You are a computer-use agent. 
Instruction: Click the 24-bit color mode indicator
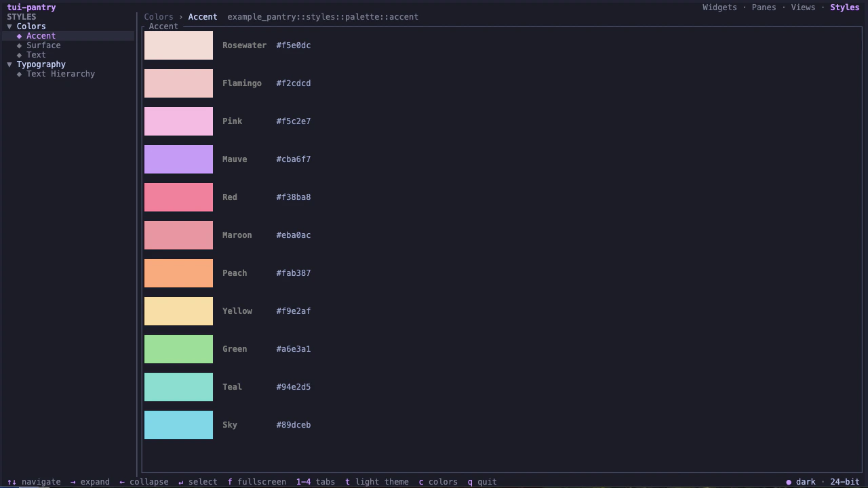[x=844, y=482]
